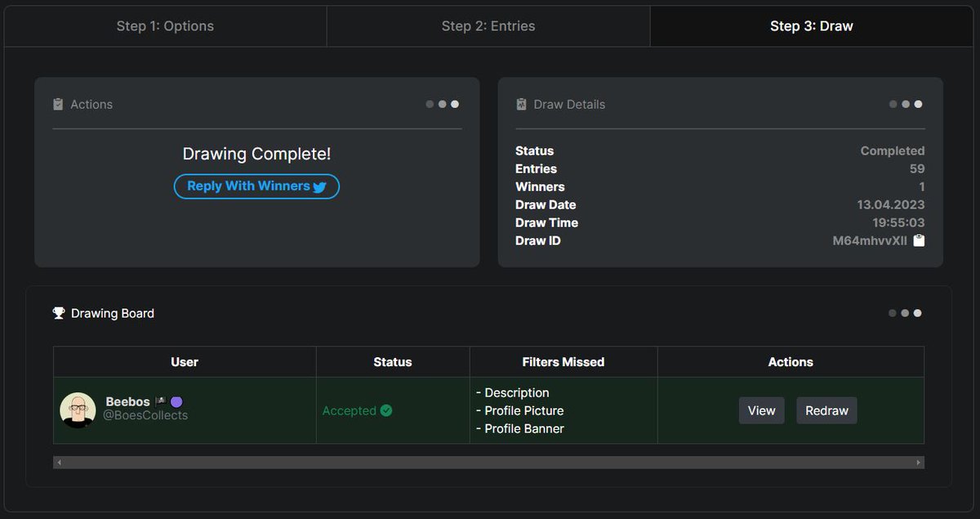980x519 pixels.
Task: Click the Winners label in Draw Details
Action: coord(540,186)
